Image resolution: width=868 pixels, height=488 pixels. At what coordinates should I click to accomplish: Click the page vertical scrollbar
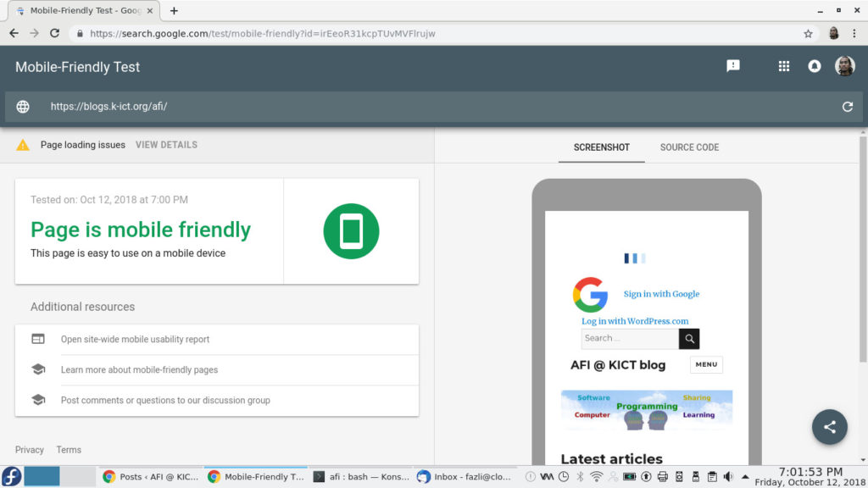[x=863, y=249]
